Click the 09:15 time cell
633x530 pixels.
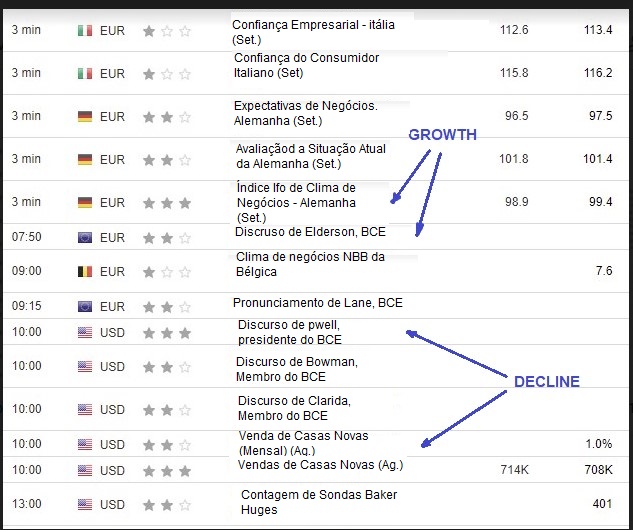[27, 306]
